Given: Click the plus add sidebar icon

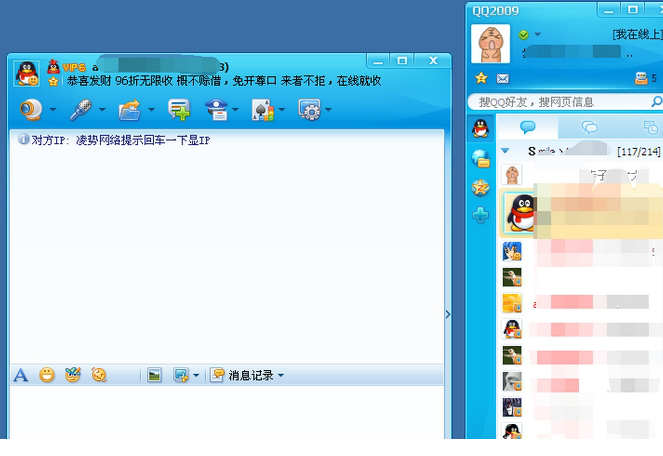Looking at the screenshot, I should [481, 215].
